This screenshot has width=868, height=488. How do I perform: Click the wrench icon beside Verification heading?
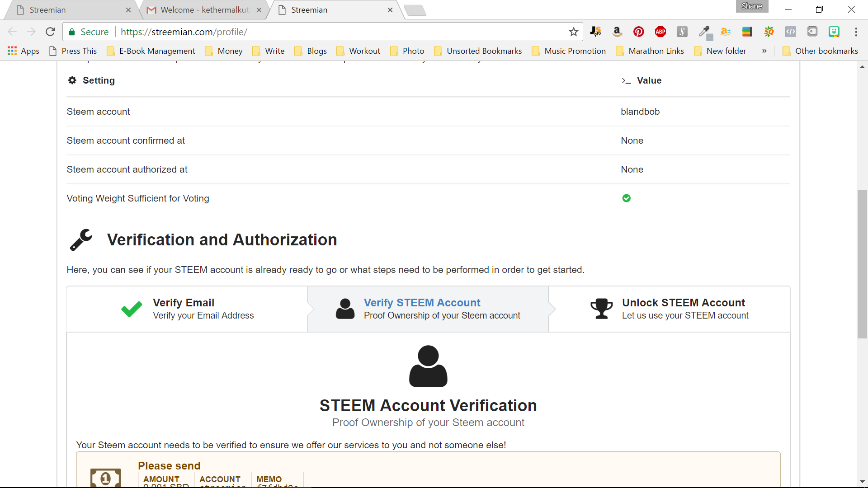pyautogui.click(x=81, y=239)
